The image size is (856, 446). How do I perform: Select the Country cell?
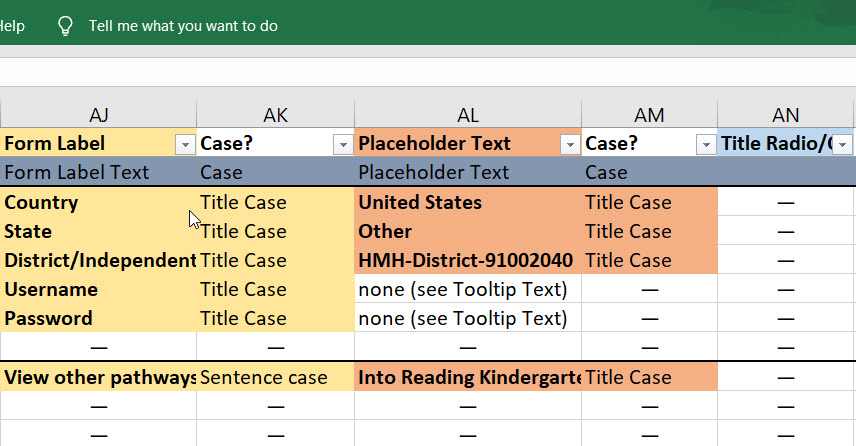98,202
